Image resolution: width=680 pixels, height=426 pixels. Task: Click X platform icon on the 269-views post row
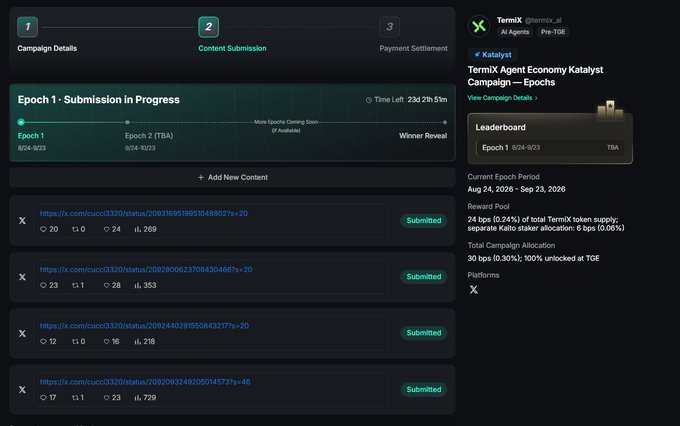pyautogui.click(x=22, y=221)
